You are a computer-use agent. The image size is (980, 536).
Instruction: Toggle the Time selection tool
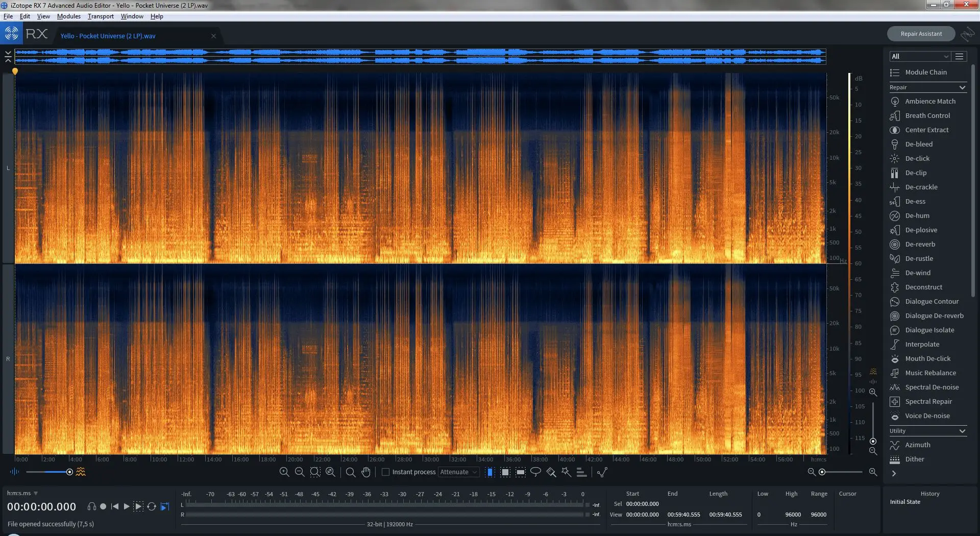(x=490, y=472)
